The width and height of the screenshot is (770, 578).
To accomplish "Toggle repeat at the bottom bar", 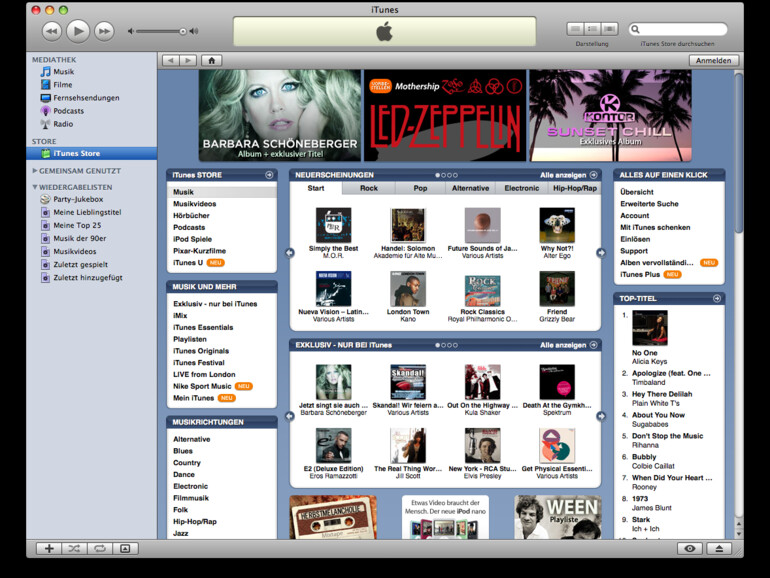I will coord(100,549).
